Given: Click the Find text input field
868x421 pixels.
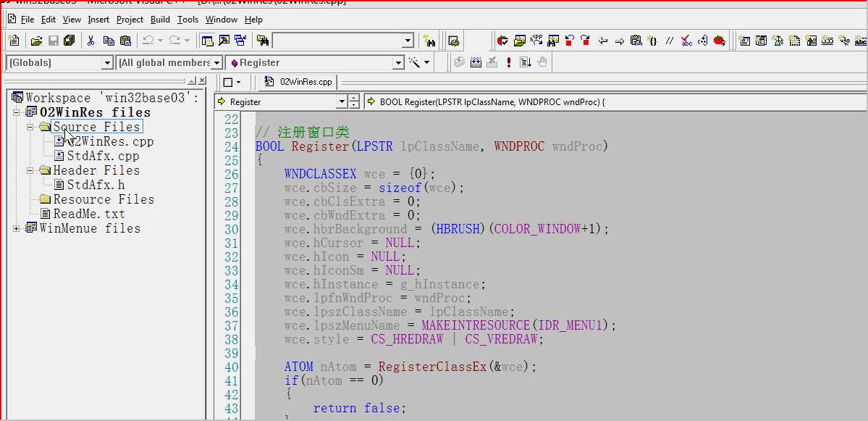Looking at the screenshot, I should pos(337,41).
